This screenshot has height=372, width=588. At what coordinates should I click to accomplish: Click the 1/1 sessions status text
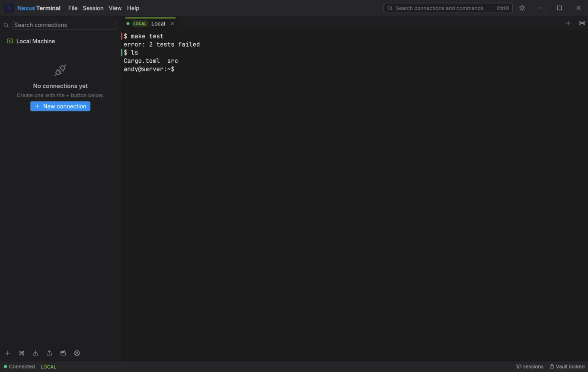coord(529,366)
